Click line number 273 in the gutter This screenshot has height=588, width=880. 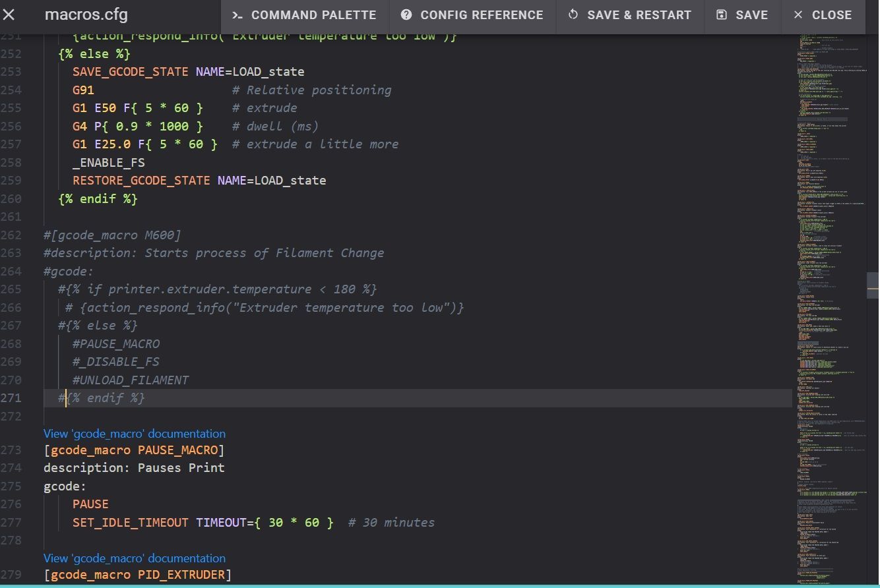[11, 450]
